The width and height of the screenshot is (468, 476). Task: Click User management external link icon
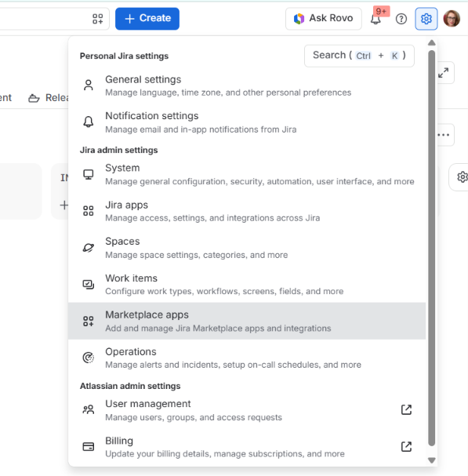406,409
